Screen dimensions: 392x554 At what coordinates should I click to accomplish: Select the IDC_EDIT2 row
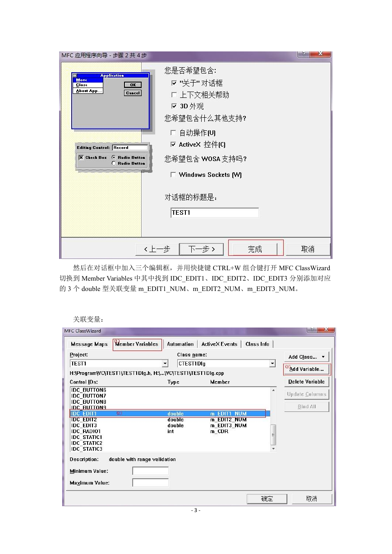170,420
